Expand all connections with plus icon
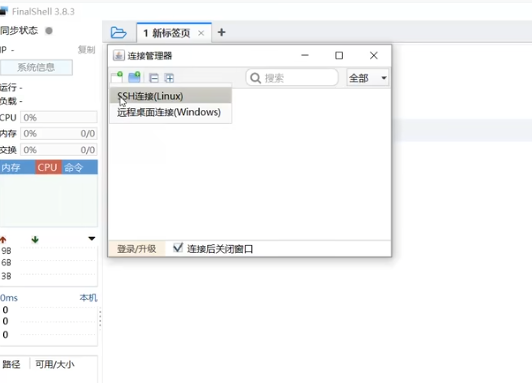 click(169, 78)
